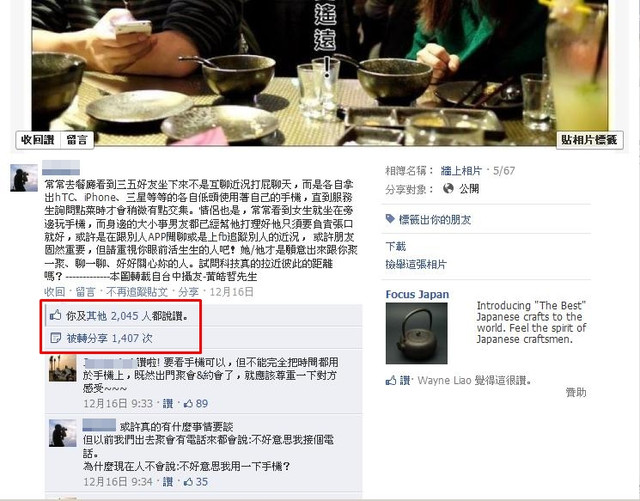Click the 收回讚 button on the photo
Viewport: 640px width, 501px height.
[x=38, y=140]
